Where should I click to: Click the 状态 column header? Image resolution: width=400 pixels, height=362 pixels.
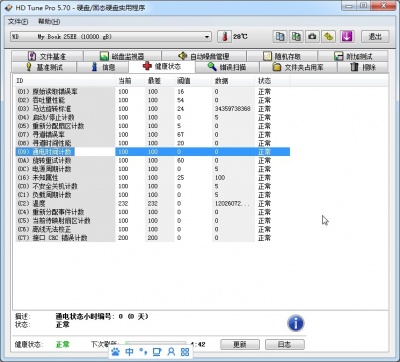point(272,81)
